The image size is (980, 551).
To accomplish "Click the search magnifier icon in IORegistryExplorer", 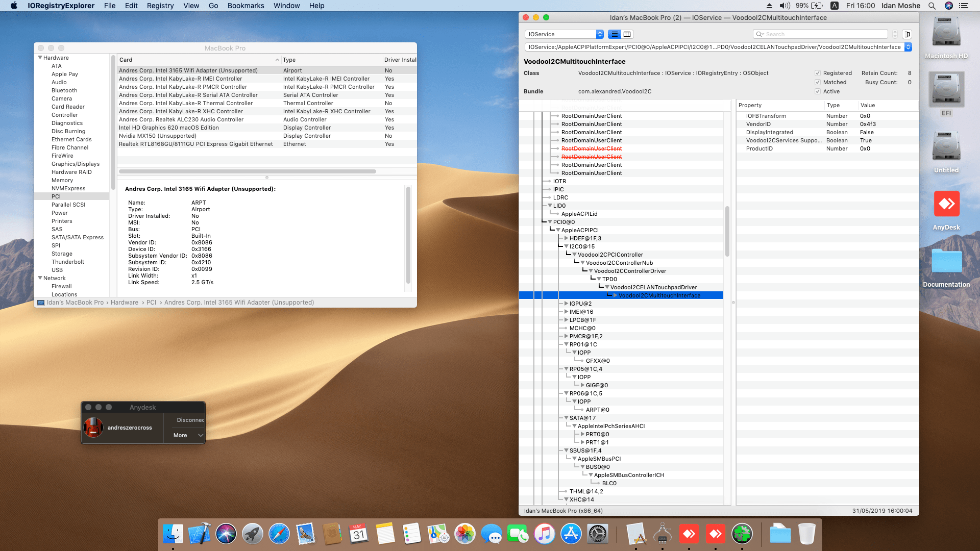I will tap(759, 34).
